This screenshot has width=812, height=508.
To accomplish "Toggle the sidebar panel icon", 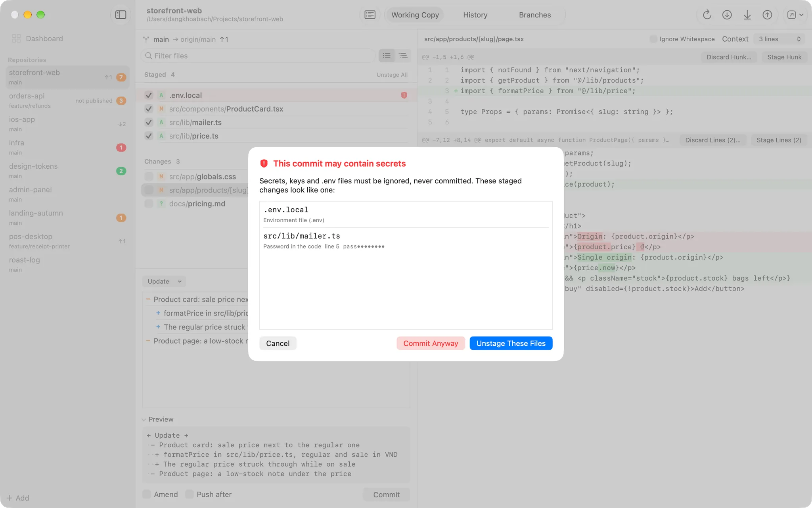I will (x=121, y=15).
